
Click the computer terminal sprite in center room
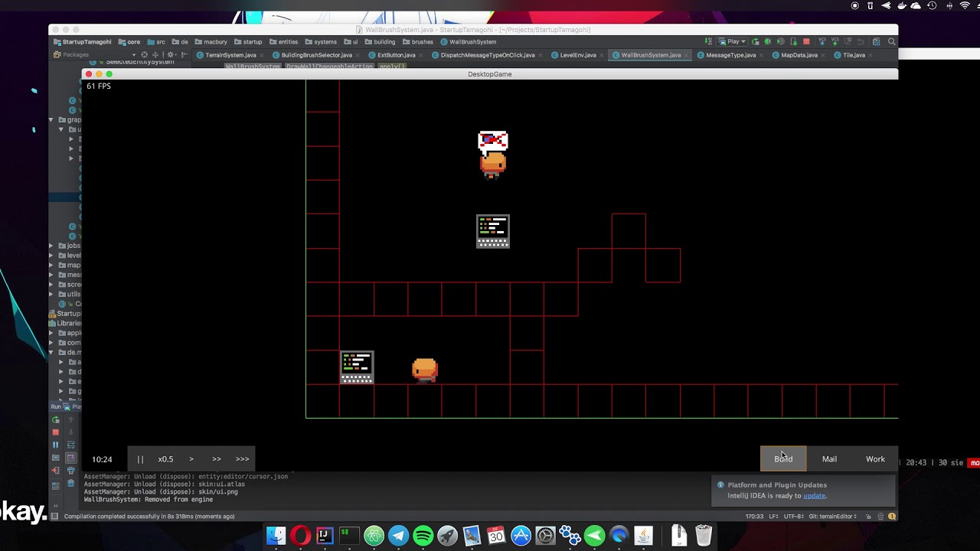pos(493,231)
